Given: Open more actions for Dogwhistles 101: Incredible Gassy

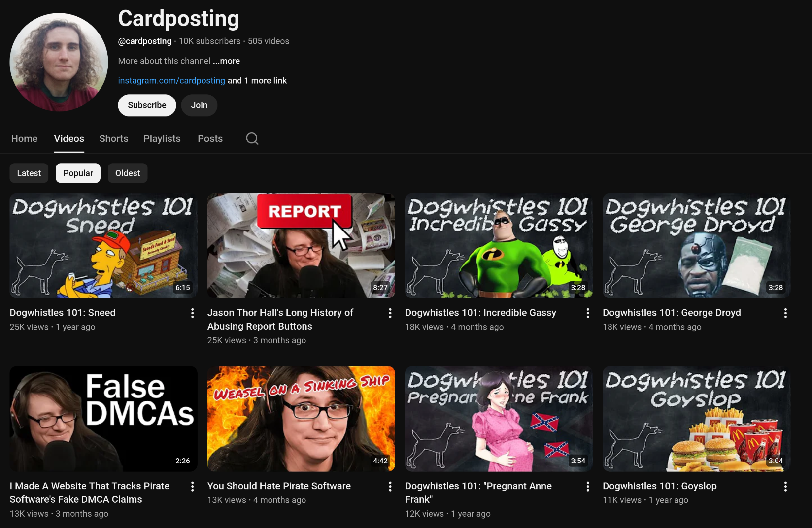Looking at the screenshot, I should pyautogui.click(x=587, y=313).
